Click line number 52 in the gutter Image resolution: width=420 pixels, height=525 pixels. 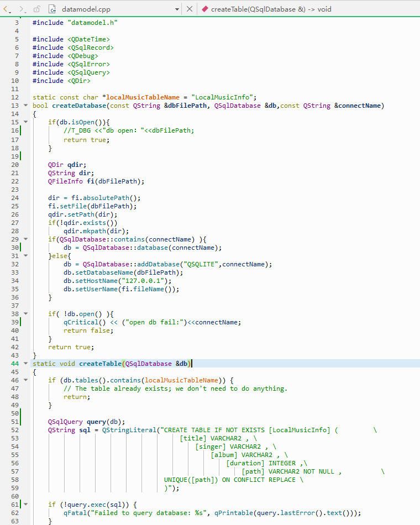click(x=15, y=430)
